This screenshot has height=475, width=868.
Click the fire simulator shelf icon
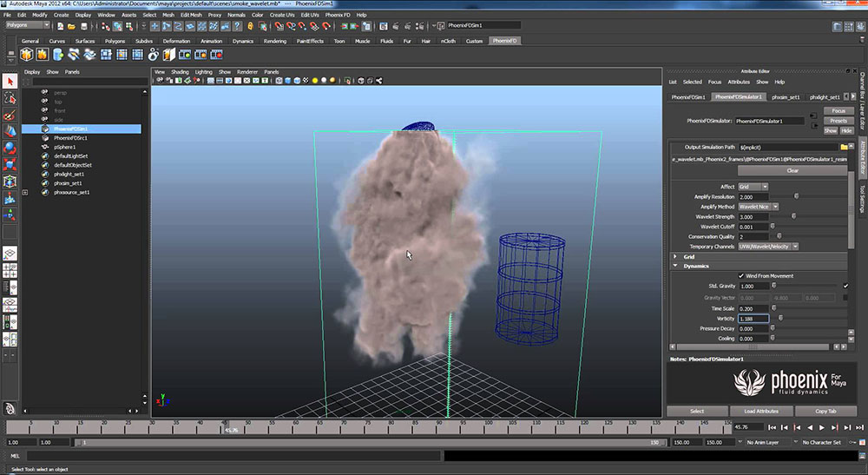click(42, 54)
